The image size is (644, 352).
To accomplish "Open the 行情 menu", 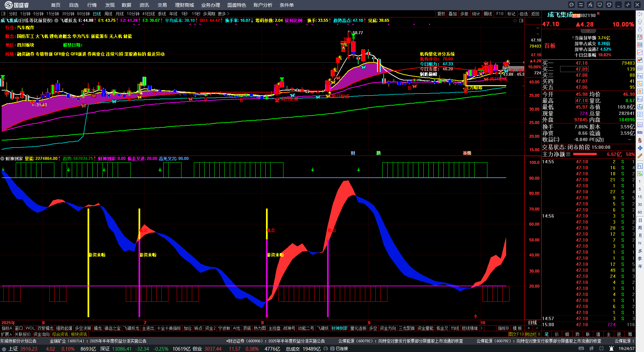I will 92,5.
